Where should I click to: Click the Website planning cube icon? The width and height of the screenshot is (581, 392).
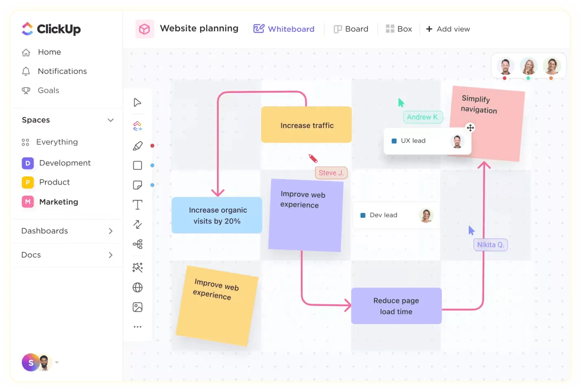click(145, 29)
